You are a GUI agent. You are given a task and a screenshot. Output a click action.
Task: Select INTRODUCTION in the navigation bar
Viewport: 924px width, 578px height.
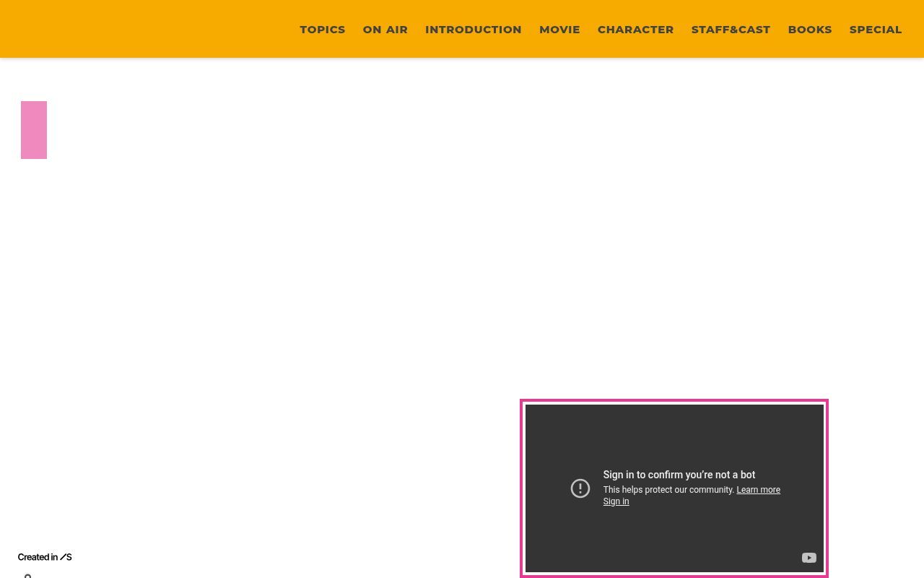coord(473,30)
